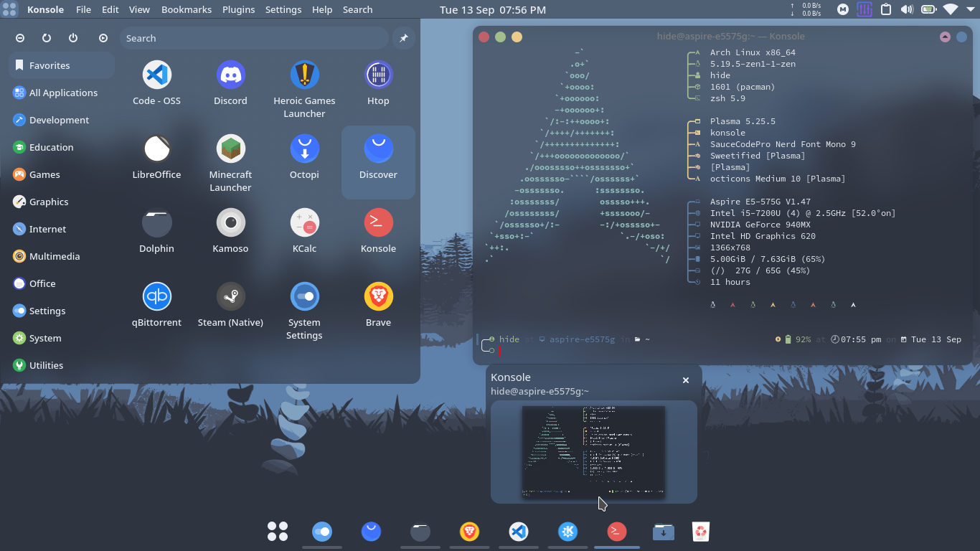Select the Development category
980x551 pixels.
pos(59,120)
